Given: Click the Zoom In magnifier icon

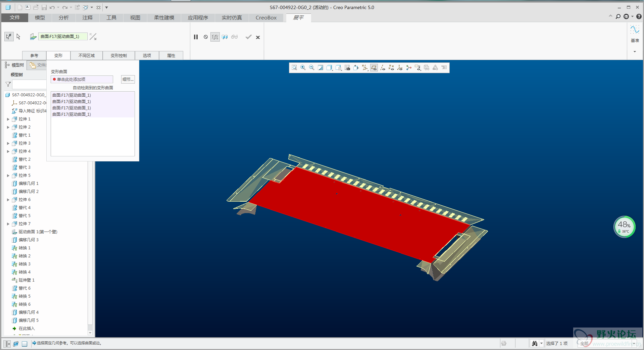Looking at the screenshot, I should click(x=303, y=68).
